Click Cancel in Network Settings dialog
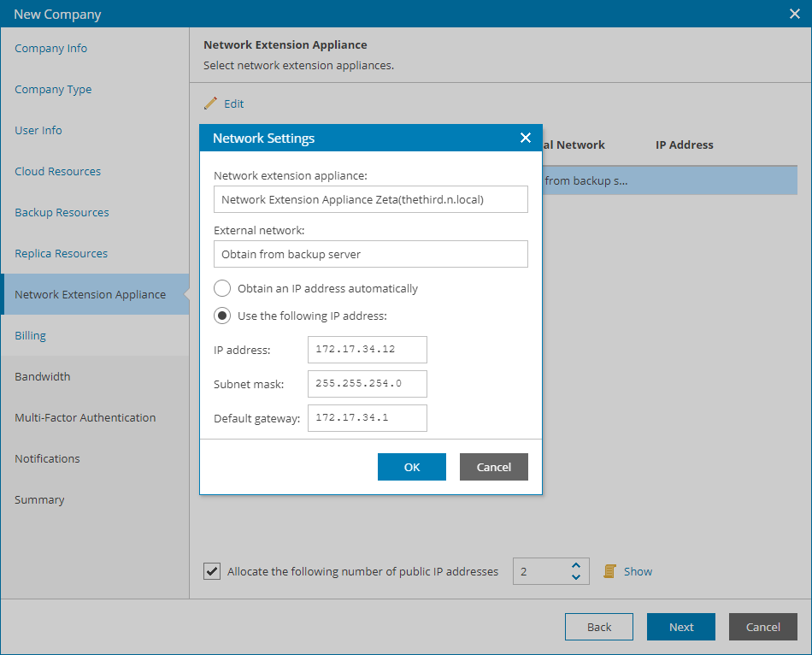 (493, 467)
